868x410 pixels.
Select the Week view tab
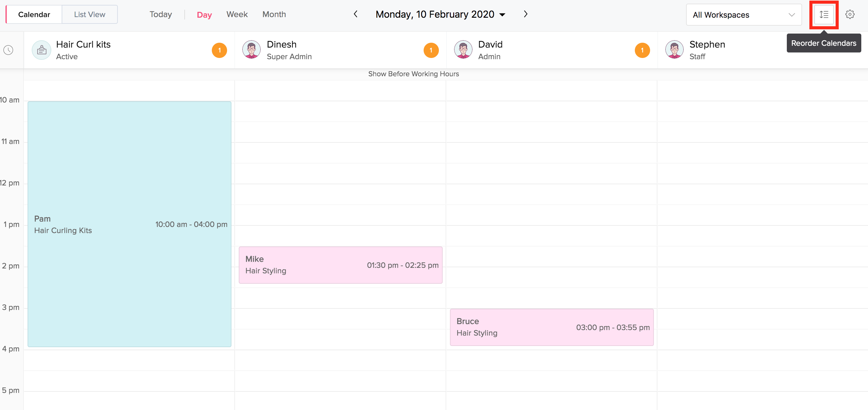[x=237, y=14]
